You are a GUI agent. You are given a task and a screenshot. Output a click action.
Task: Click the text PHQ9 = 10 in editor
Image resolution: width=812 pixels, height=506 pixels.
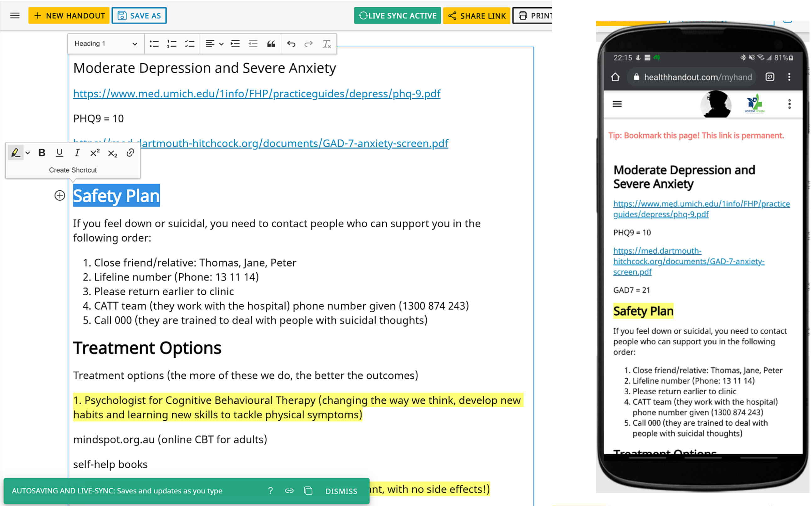[x=98, y=118]
